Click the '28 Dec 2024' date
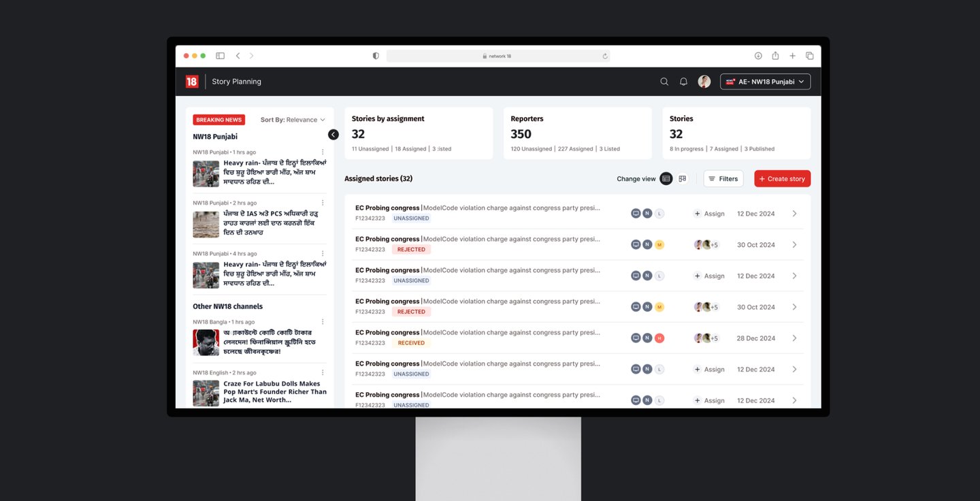Image resolution: width=980 pixels, height=501 pixels. tap(756, 338)
